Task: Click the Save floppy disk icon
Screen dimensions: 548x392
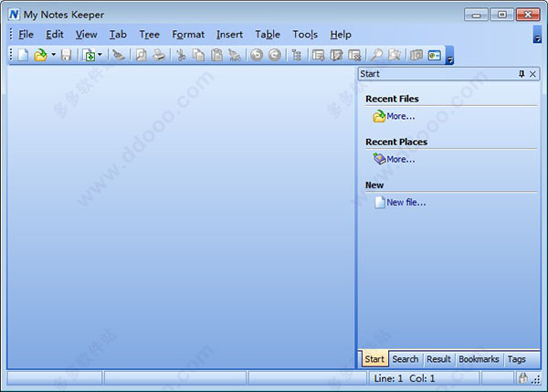Action: 66,55
